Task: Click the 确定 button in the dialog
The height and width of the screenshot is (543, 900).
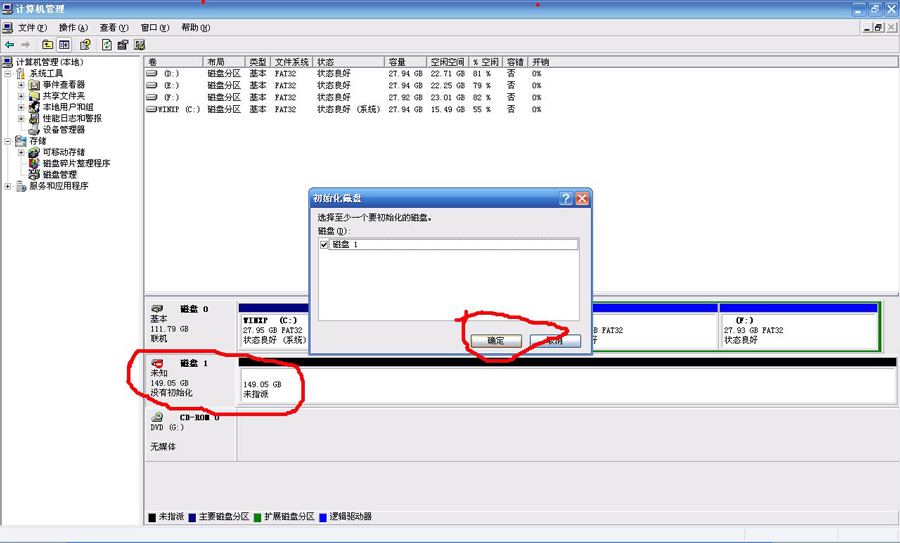Action: 496,341
